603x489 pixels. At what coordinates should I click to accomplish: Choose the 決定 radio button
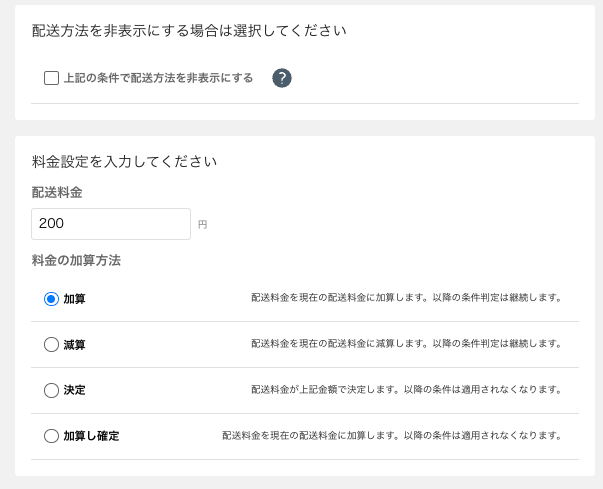pyautogui.click(x=52, y=390)
